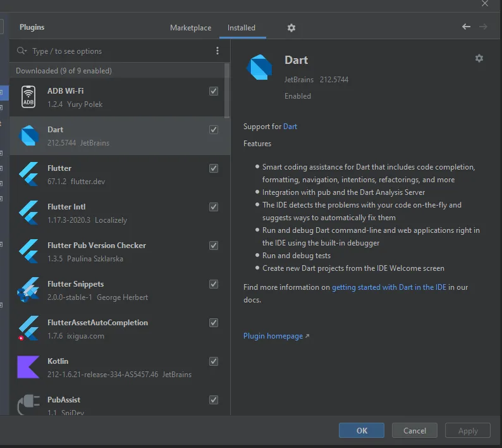Click the plugin search input field
Image resolution: width=502 pixels, height=448 pixels.
click(x=121, y=51)
